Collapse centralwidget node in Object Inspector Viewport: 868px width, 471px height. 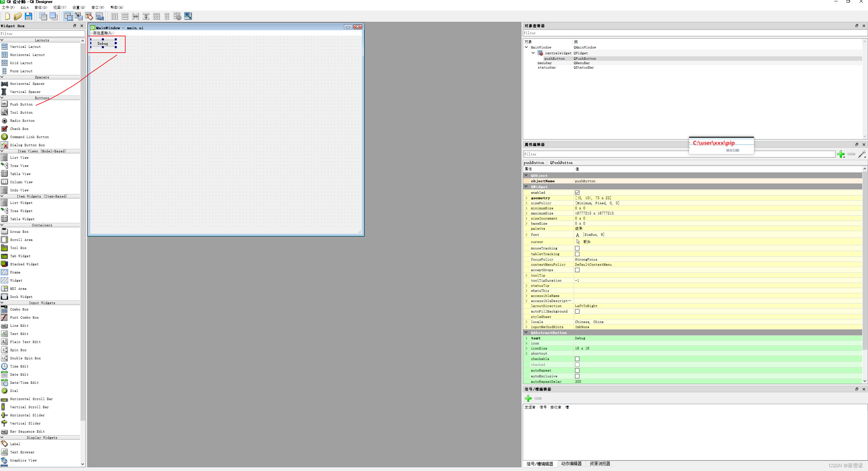pyautogui.click(x=533, y=53)
